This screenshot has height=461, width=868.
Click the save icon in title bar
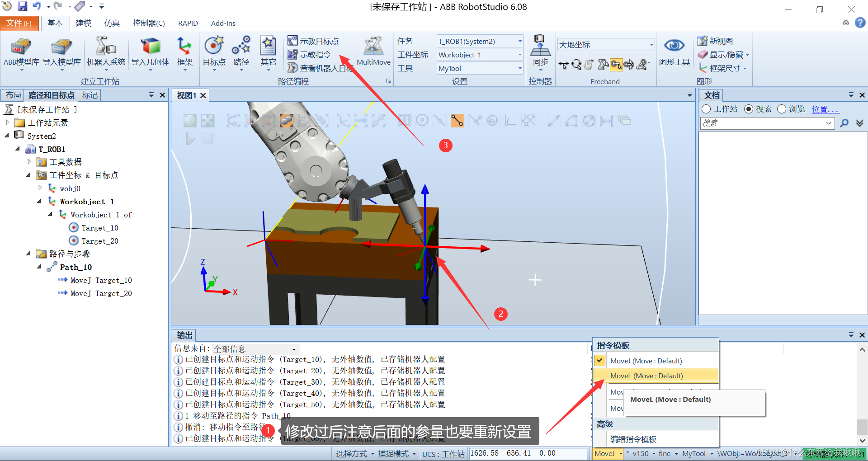click(x=22, y=6)
